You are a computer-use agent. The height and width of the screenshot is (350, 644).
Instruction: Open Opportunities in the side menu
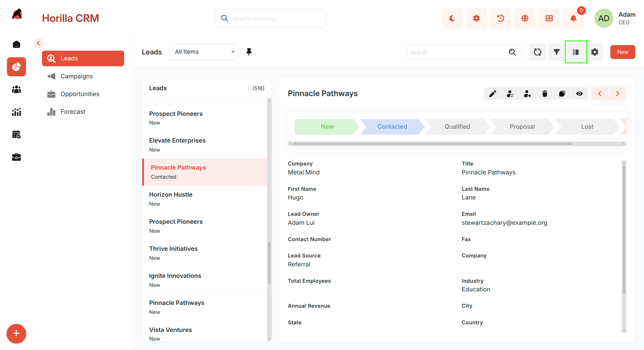pyautogui.click(x=83, y=94)
